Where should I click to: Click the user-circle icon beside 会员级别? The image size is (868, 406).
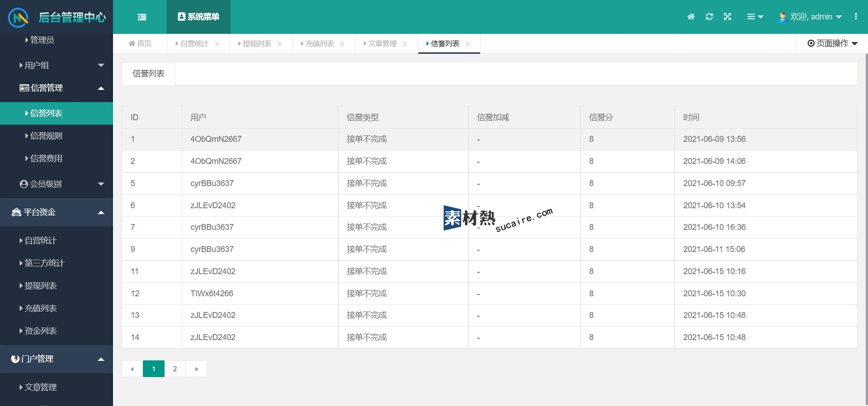(x=24, y=184)
